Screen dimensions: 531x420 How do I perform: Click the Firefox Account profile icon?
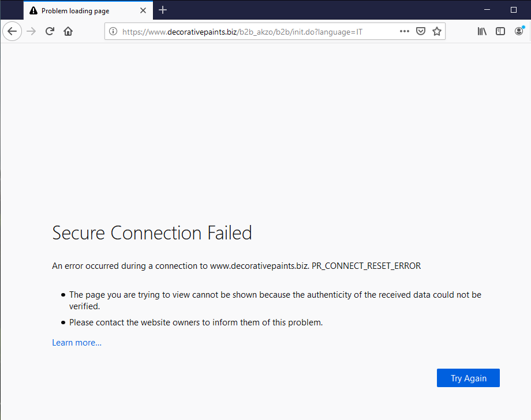coord(518,31)
